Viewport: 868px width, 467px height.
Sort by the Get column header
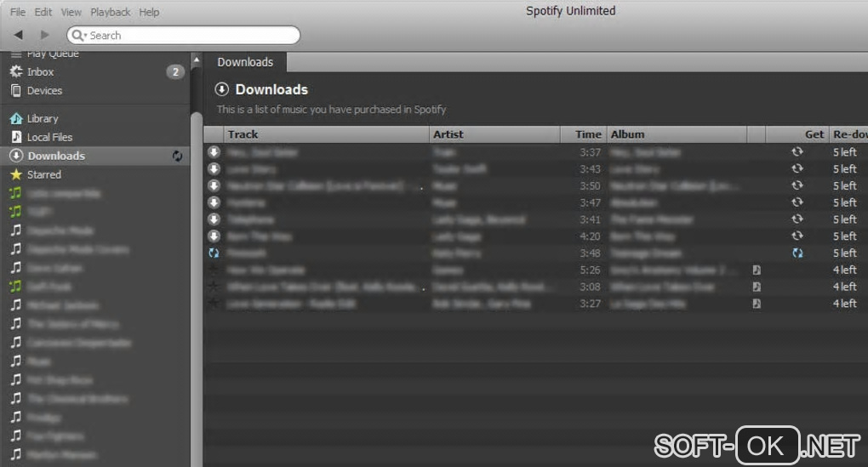point(797,134)
